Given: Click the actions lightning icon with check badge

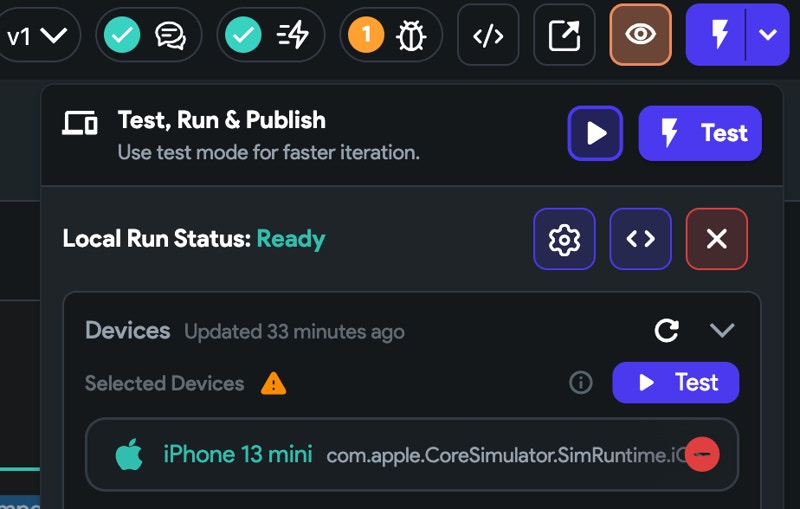Looking at the screenshot, I should [270, 35].
